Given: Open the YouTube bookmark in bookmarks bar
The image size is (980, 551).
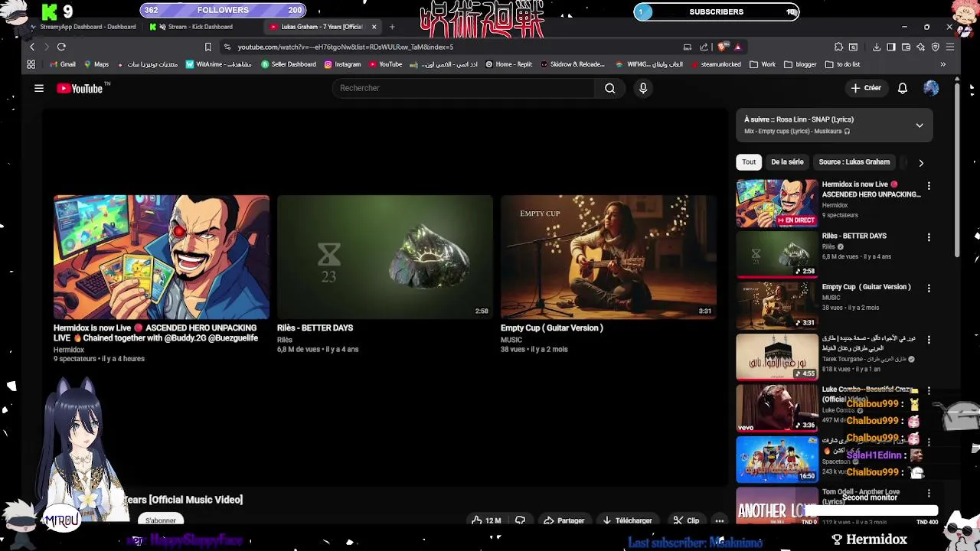Looking at the screenshot, I should click(x=385, y=64).
